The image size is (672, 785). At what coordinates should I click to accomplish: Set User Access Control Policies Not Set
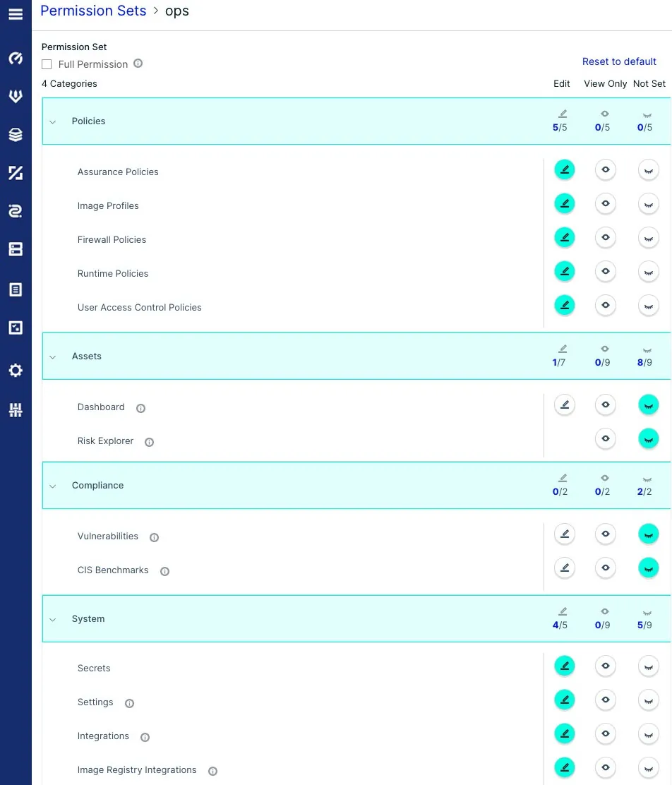(x=649, y=306)
